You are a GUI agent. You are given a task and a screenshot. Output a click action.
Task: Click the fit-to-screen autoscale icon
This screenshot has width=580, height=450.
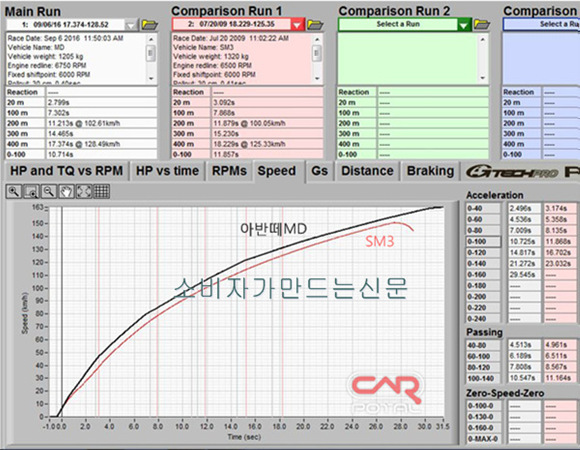pyautogui.click(x=84, y=192)
